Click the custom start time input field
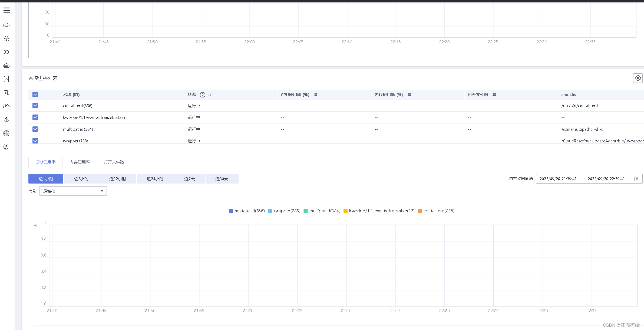Image resolution: width=644 pixels, height=330 pixels. (x=558, y=179)
